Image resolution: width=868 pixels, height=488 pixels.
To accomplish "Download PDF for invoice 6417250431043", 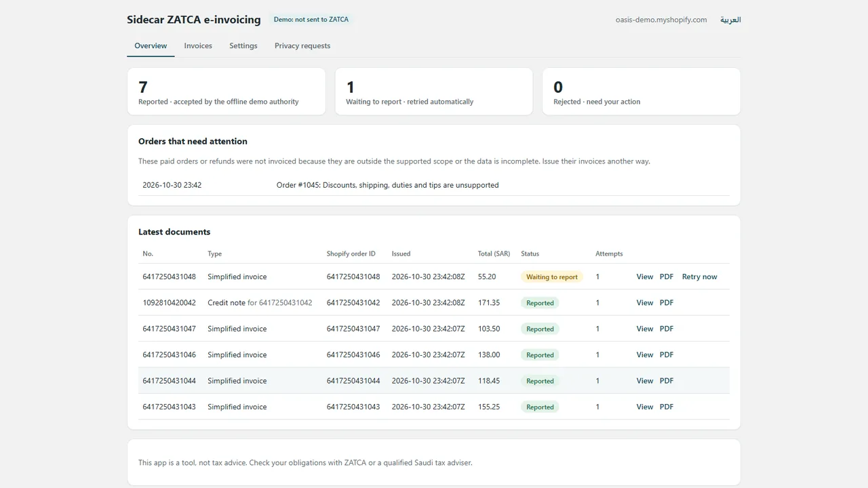I will [x=667, y=407].
